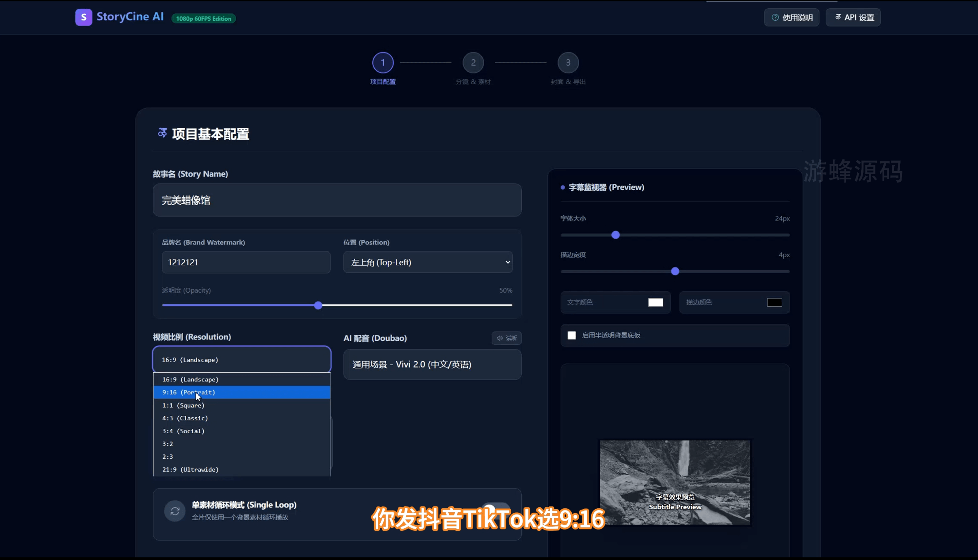Select 9:16 (Portrait) option
The height and width of the screenshot is (560, 978).
click(242, 392)
